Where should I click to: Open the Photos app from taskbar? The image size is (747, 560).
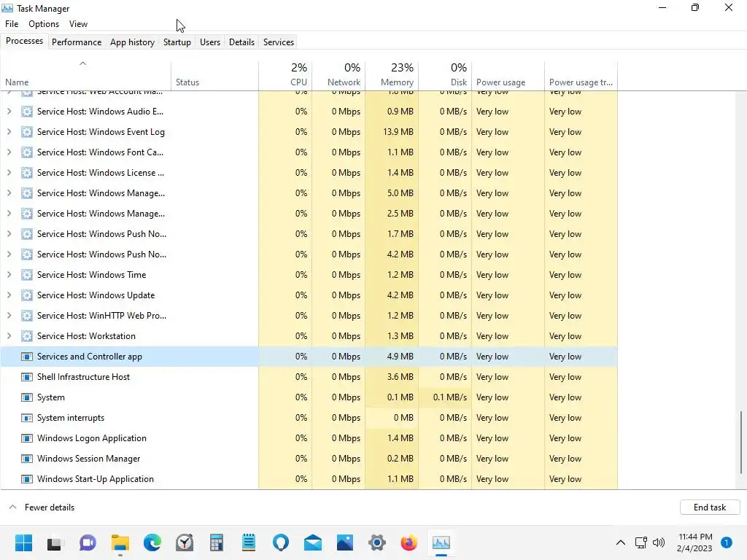click(x=345, y=542)
